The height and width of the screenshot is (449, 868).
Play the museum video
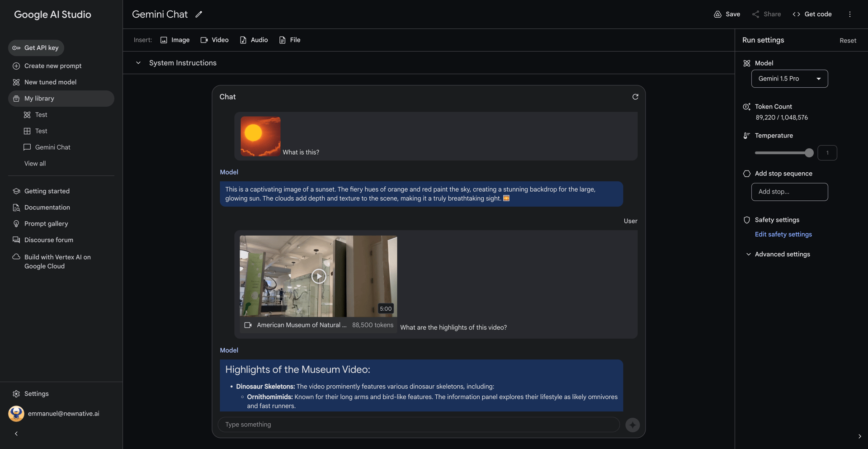318,276
